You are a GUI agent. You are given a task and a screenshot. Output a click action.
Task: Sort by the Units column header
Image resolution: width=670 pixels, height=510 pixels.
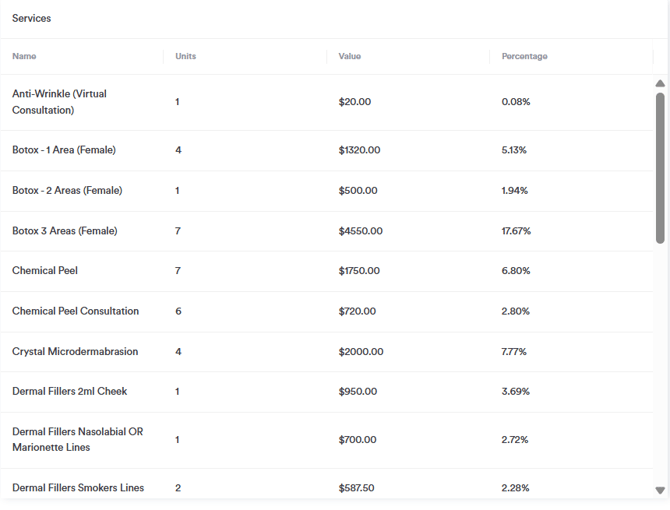point(186,57)
